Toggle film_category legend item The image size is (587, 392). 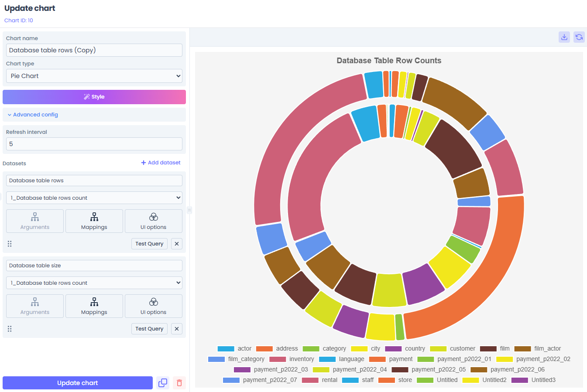click(236, 359)
